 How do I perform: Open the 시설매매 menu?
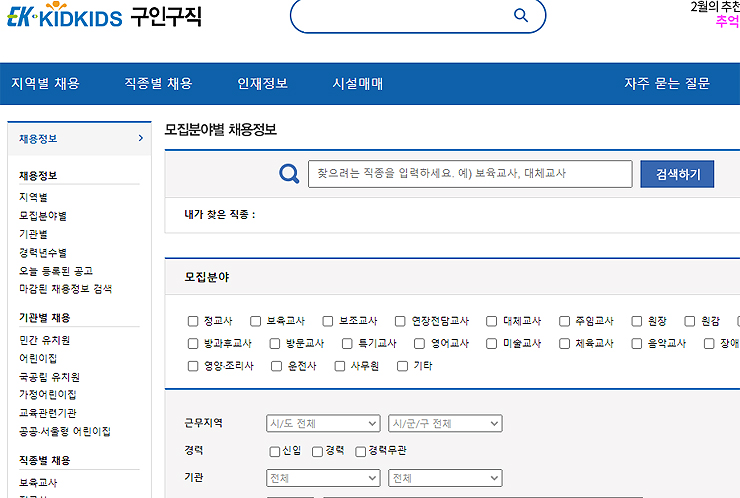pos(358,84)
